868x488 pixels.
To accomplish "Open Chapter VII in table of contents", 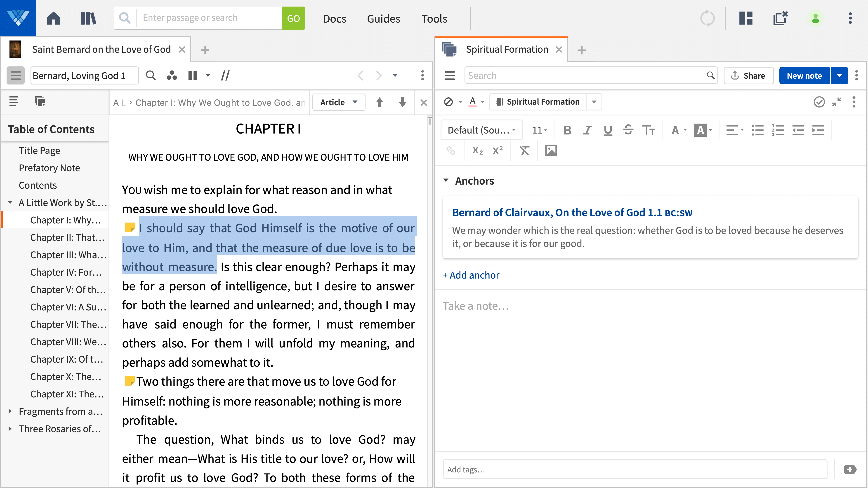I will point(68,324).
